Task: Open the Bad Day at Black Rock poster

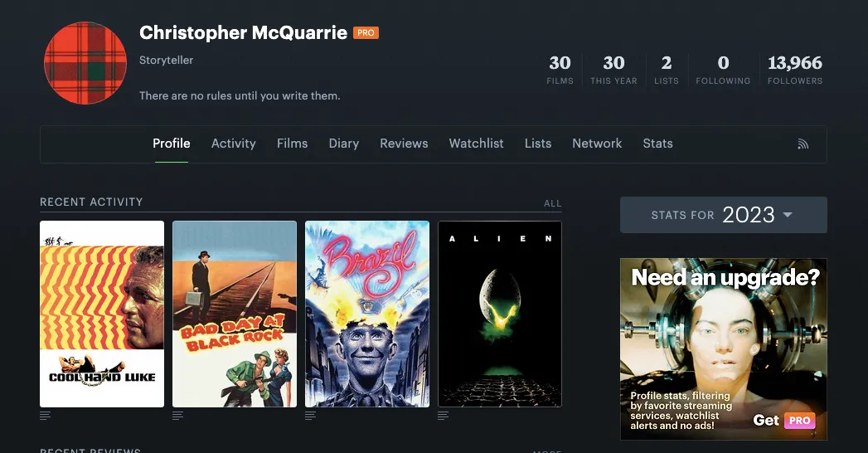Action: [x=235, y=314]
